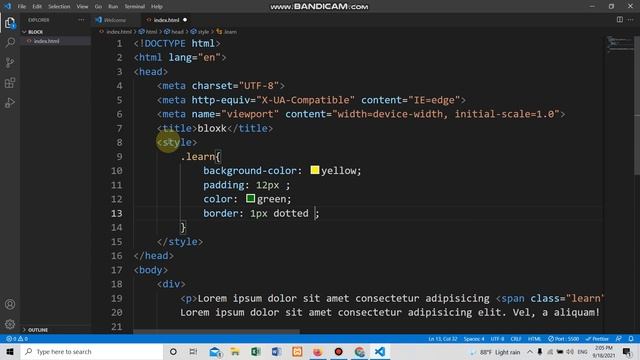This screenshot has height=360, width=640.
Task: Open Source Control view
Action: pos(10,62)
